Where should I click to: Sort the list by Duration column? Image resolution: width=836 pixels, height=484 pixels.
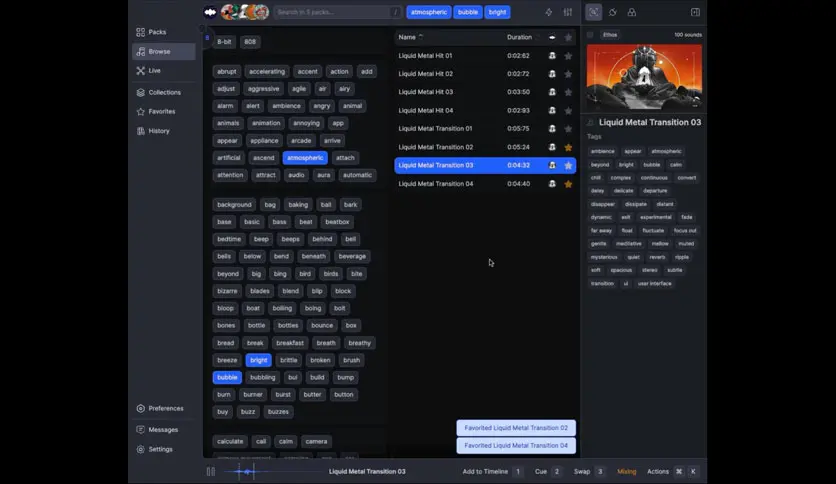519,37
